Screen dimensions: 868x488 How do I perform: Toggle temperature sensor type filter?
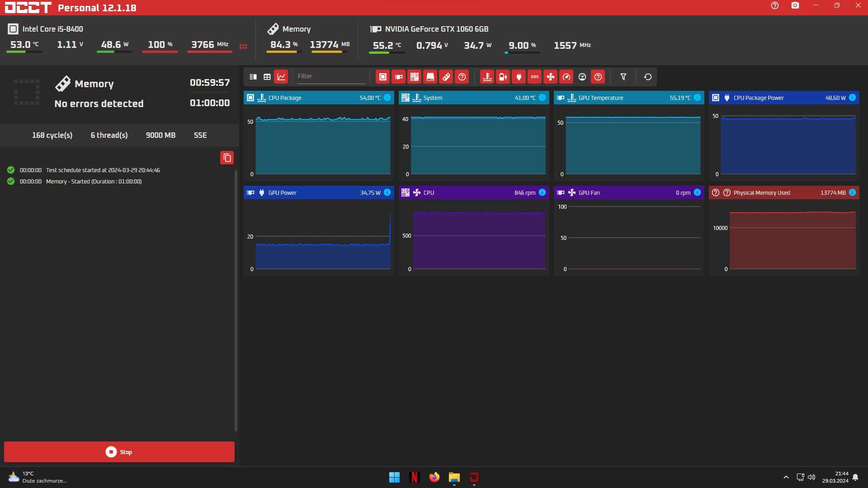[487, 77]
